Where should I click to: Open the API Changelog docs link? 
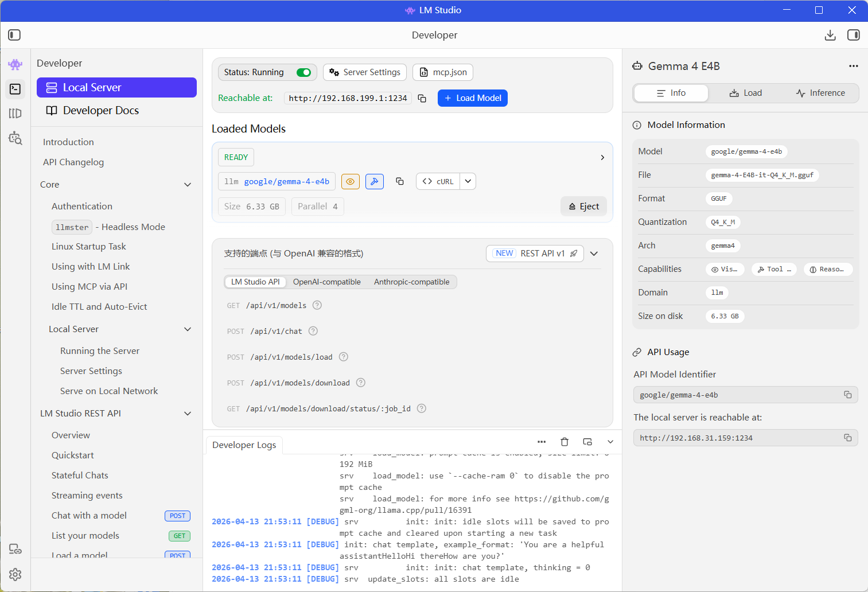73,162
